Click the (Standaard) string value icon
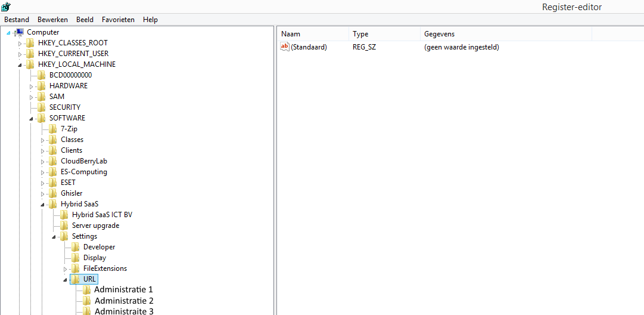Image resolution: width=644 pixels, height=315 pixels. pos(285,47)
